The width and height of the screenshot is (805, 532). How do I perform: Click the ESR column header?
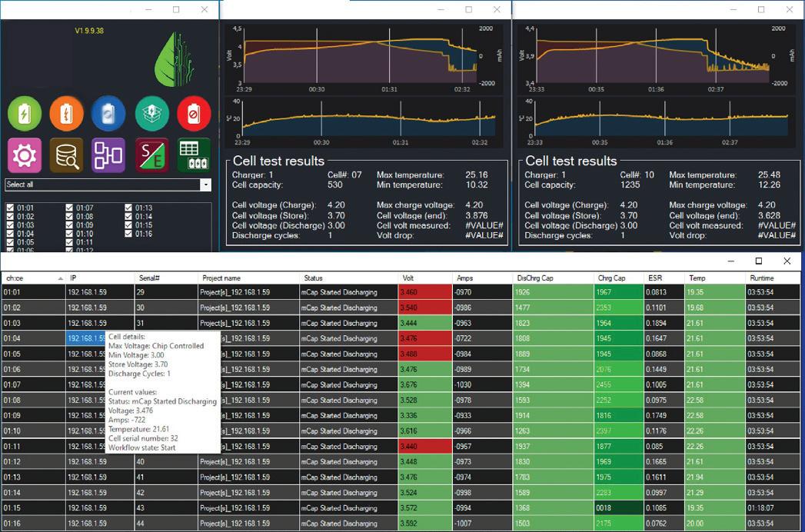pyautogui.click(x=664, y=278)
